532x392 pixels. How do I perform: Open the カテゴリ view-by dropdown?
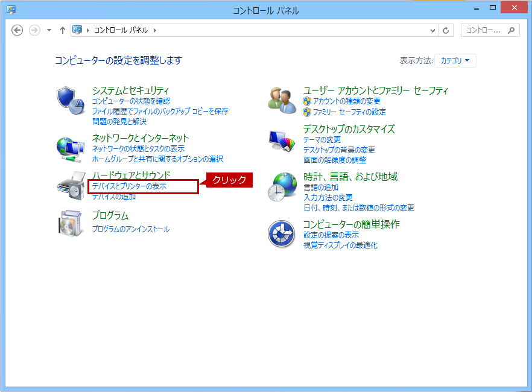[455, 61]
